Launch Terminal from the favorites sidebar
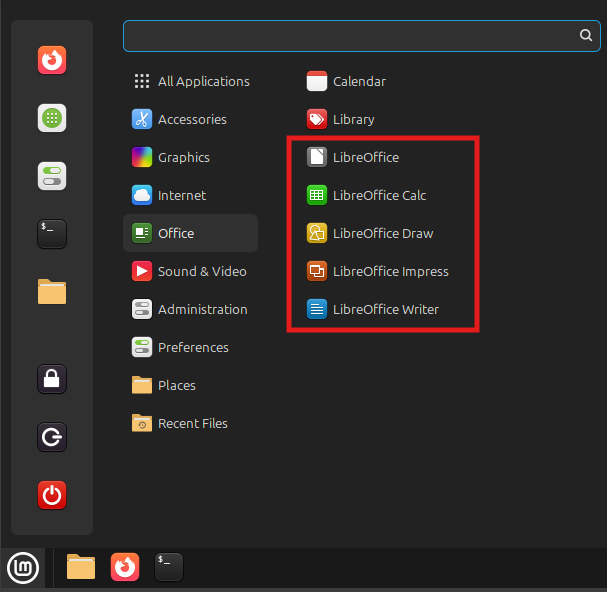Image resolution: width=607 pixels, height=592 pixels. (x=52, y=234)
